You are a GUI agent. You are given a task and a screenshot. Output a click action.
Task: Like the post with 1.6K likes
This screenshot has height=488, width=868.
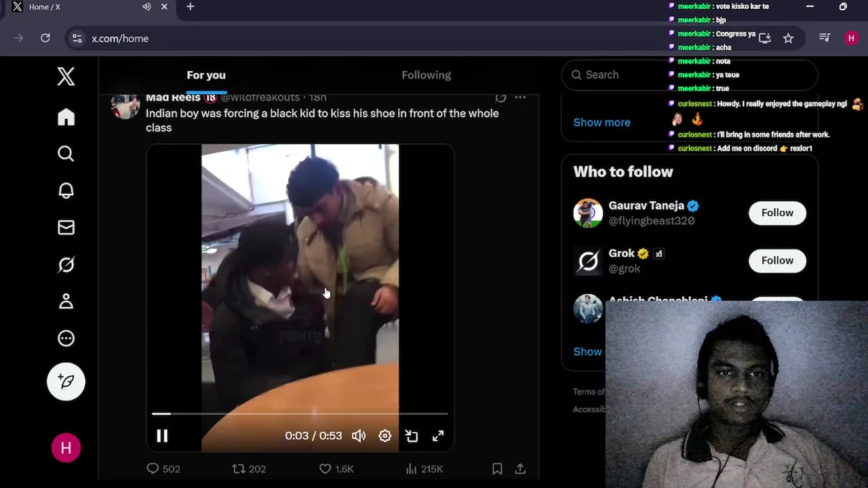pyautogui.click(x=336, y=468)
